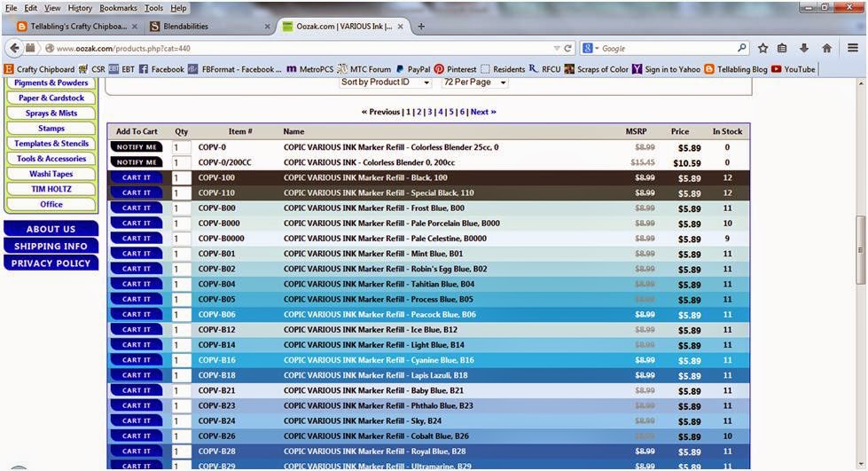Viewport: 868px width, 471px height.
Task: Click NOTIFY ME for Colorless Blender 25cc
Action: pyautogui.click(x=137, y=147)
